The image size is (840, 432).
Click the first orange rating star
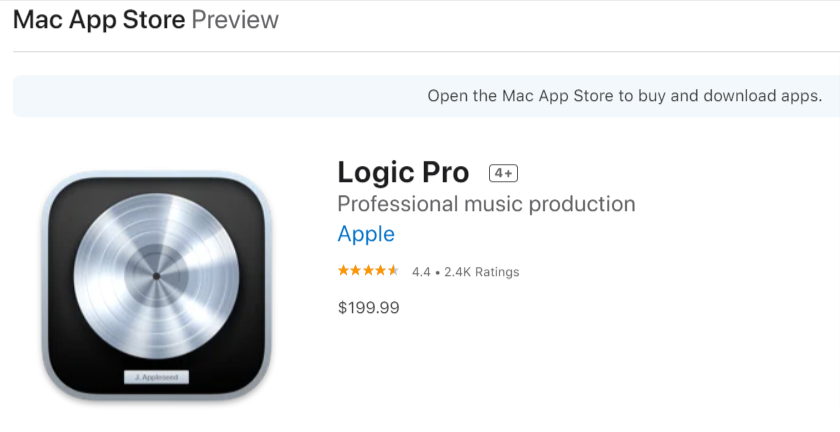[x=343, y=270]
